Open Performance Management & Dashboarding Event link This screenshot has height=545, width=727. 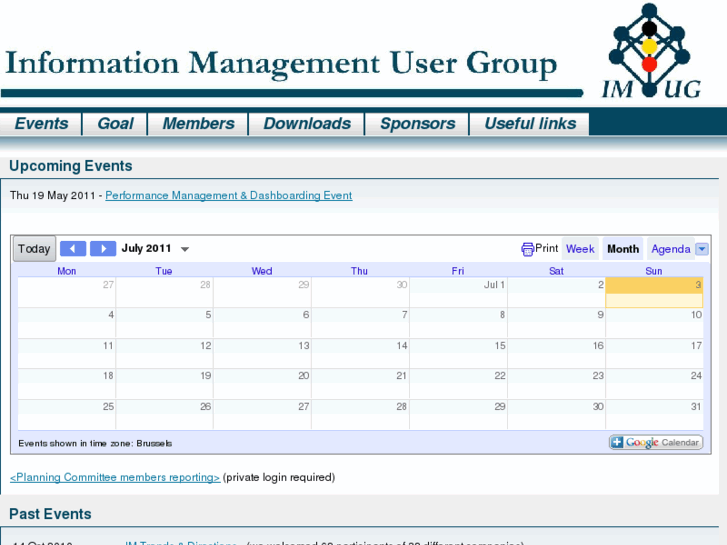[228, 196]
